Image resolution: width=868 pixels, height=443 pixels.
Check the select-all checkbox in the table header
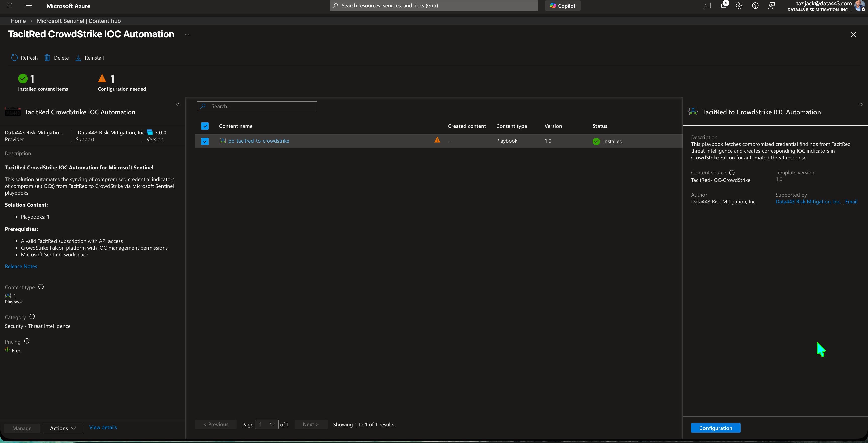point(205,126)
